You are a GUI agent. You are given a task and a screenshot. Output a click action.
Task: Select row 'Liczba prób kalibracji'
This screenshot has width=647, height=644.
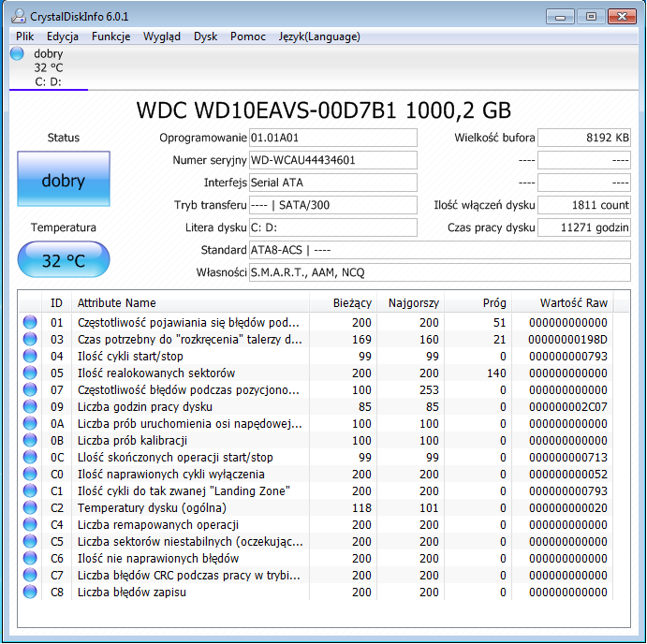[x=316, y=440]
